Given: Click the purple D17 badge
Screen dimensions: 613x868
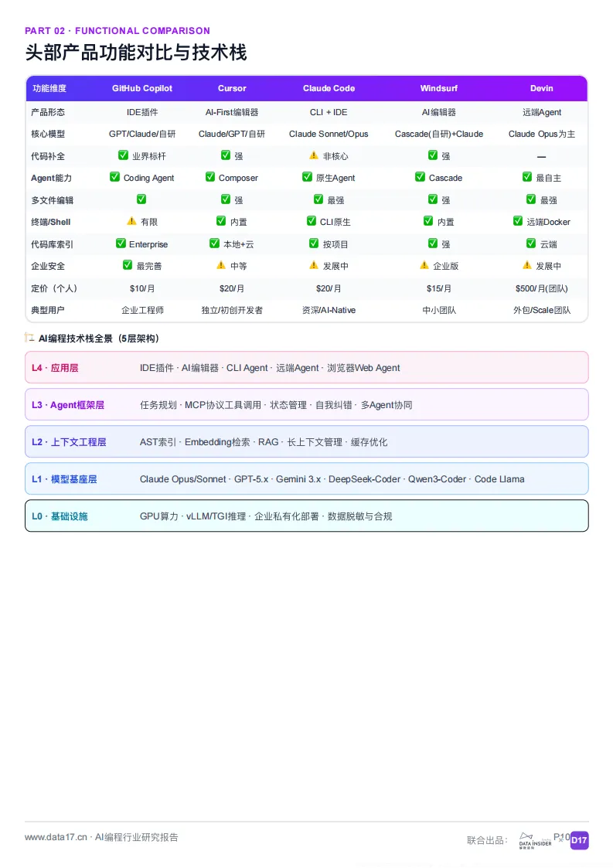Looking at the screenshot, I should pyautogui.click(x=579, y=840).
